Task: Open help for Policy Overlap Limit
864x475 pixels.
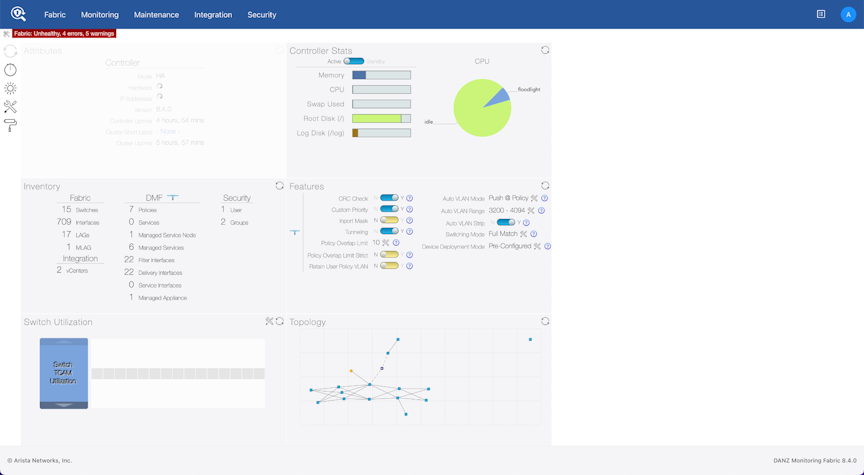Action: click(396, 243)
